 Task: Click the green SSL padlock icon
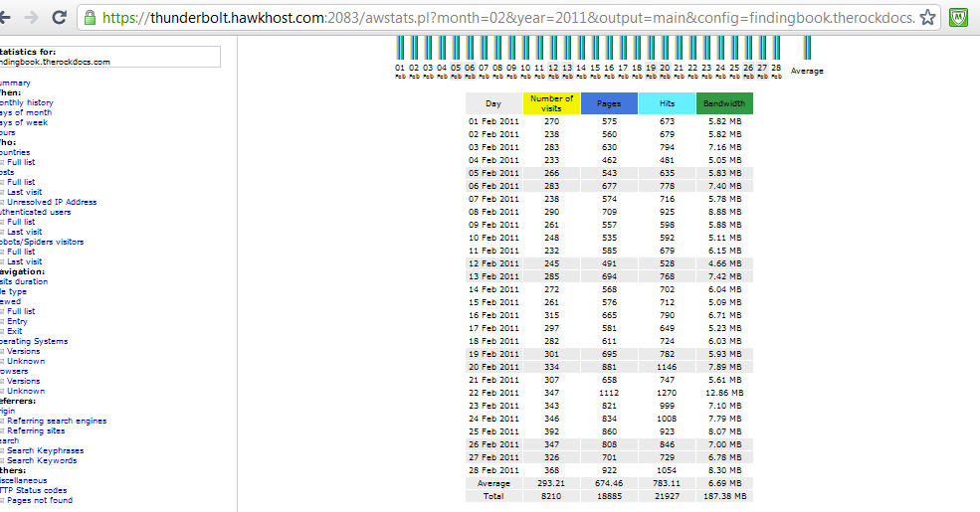pos(91,17)
